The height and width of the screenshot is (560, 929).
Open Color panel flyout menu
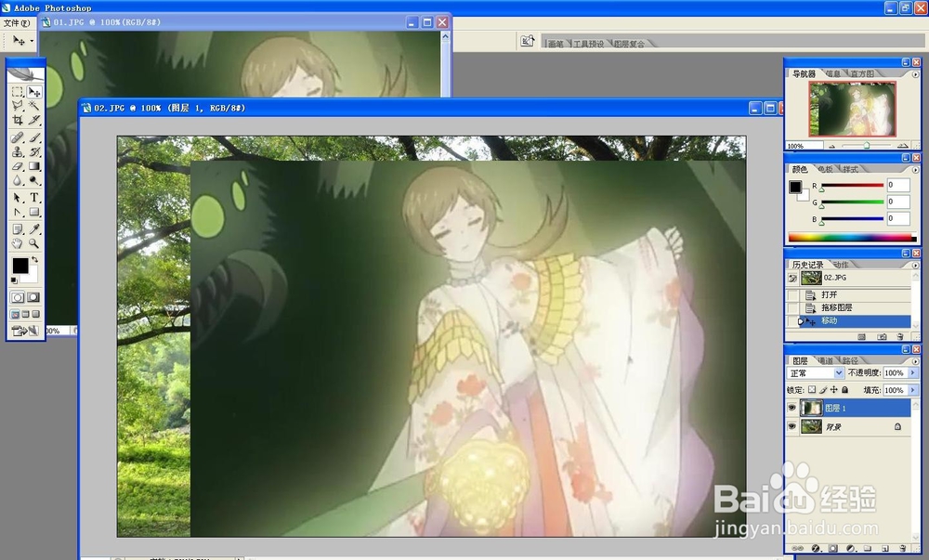click(915, 170)
